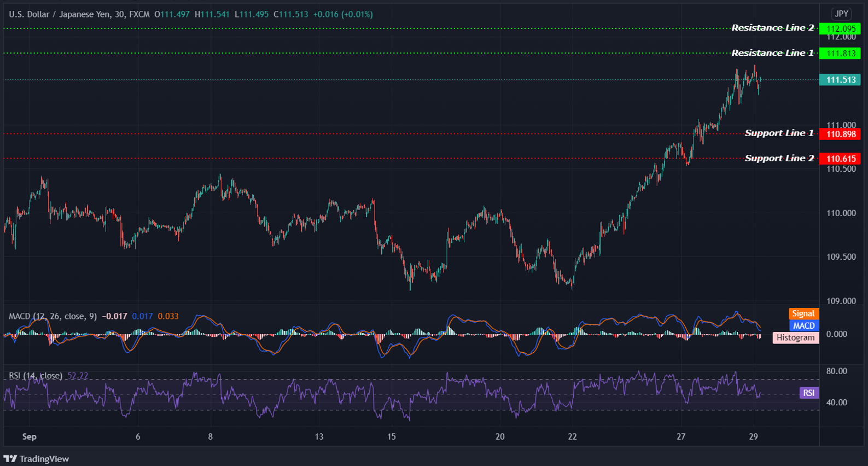This screenshot has width=868, height=466.
Task: Click the 109.500 price scale value
Action: [841, 257]
